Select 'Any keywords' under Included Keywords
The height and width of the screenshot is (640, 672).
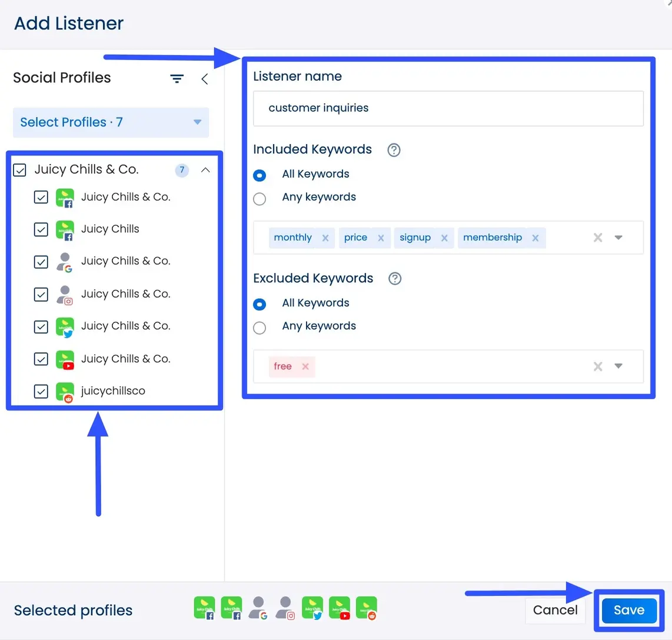(x=260, y=199)
